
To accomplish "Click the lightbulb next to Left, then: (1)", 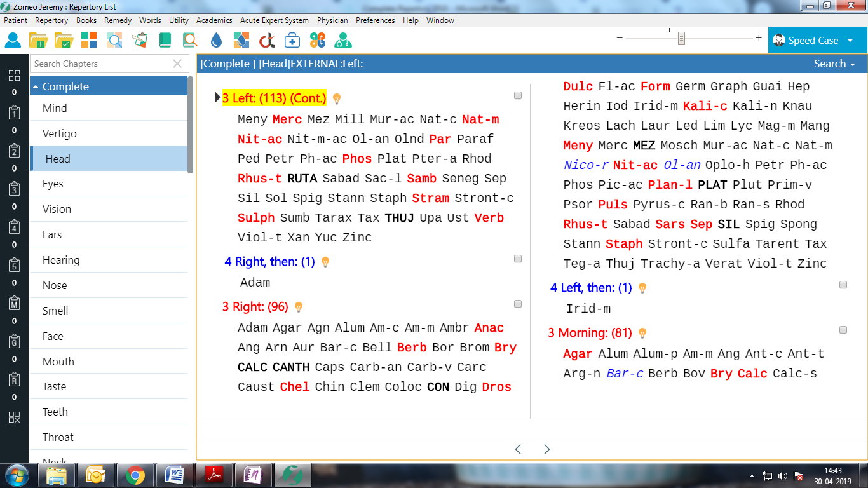I will 642,288.
